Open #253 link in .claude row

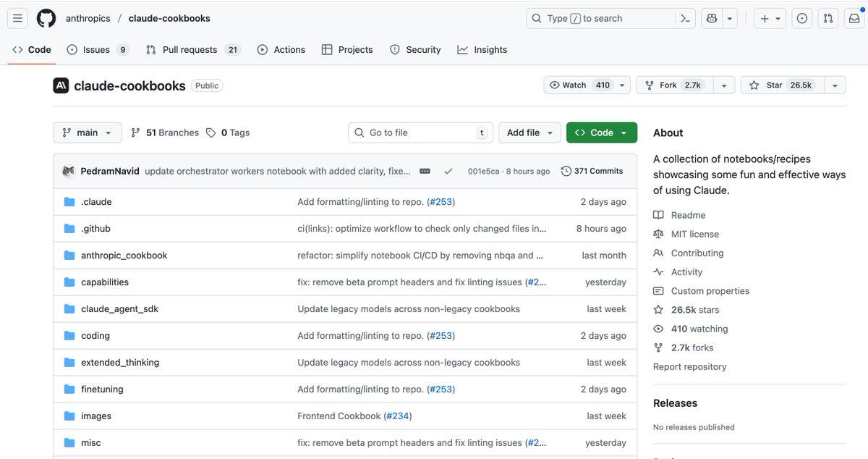441,202
